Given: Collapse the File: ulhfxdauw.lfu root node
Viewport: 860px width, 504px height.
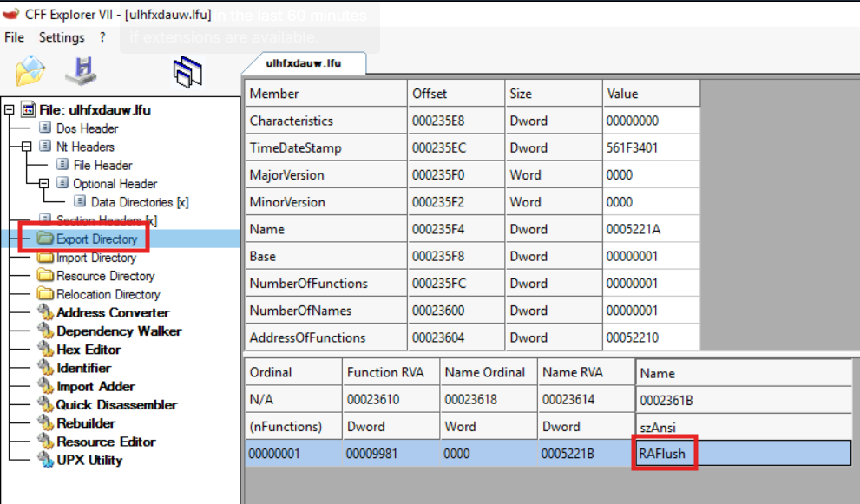Looking at the screenshot, I should [9, 109].
